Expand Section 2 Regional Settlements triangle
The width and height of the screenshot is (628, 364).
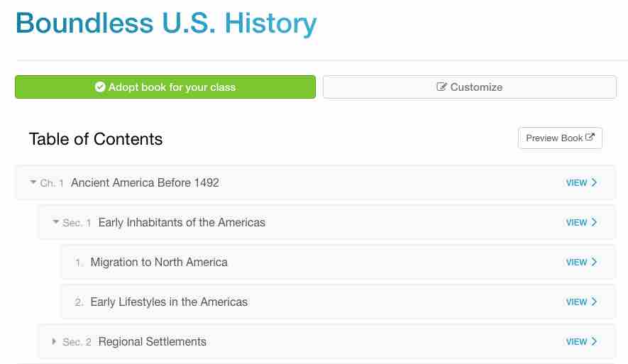coord(55,341)
